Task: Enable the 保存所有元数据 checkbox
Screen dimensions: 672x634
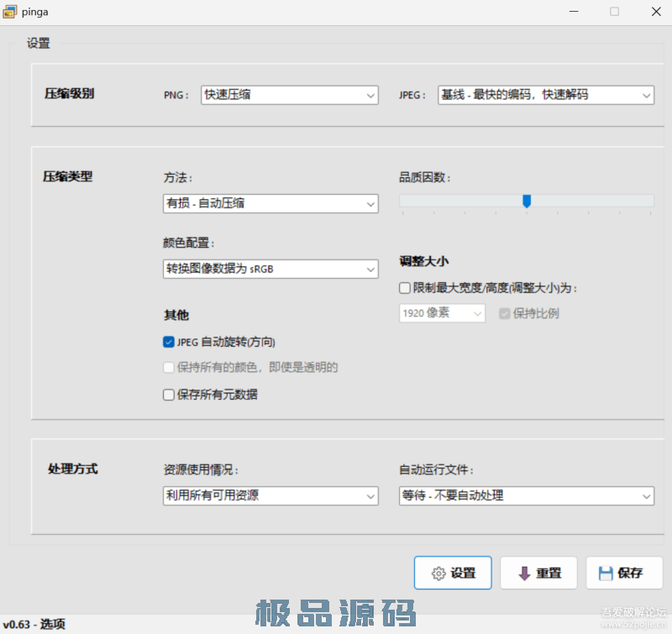Action: point(168,394)
